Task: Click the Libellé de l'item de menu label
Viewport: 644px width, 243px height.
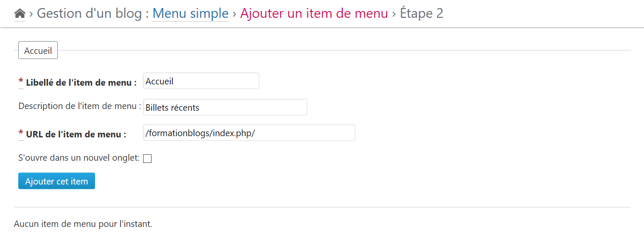Action: [x=81, y=83]
